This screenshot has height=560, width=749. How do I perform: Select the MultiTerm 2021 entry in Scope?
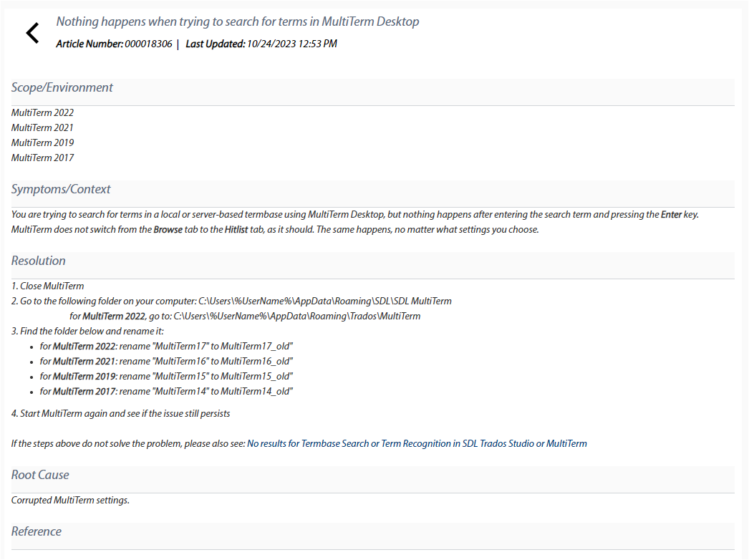point(42,127)
